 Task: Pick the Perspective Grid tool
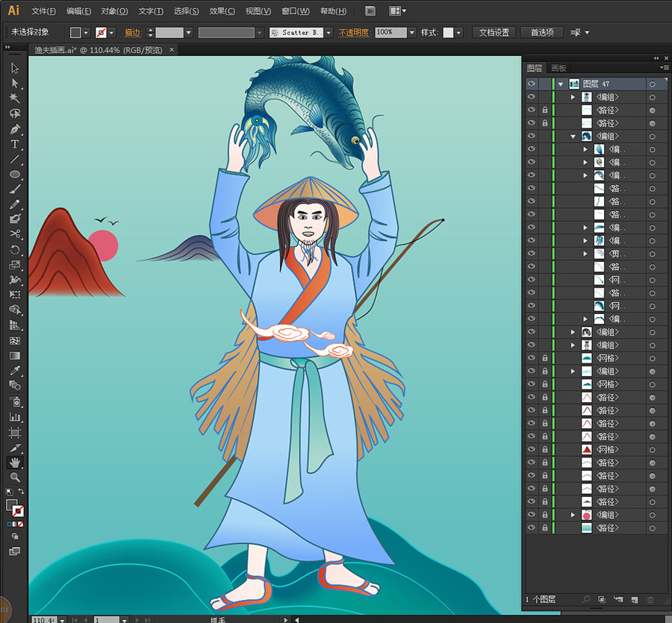tap(15, 325)
